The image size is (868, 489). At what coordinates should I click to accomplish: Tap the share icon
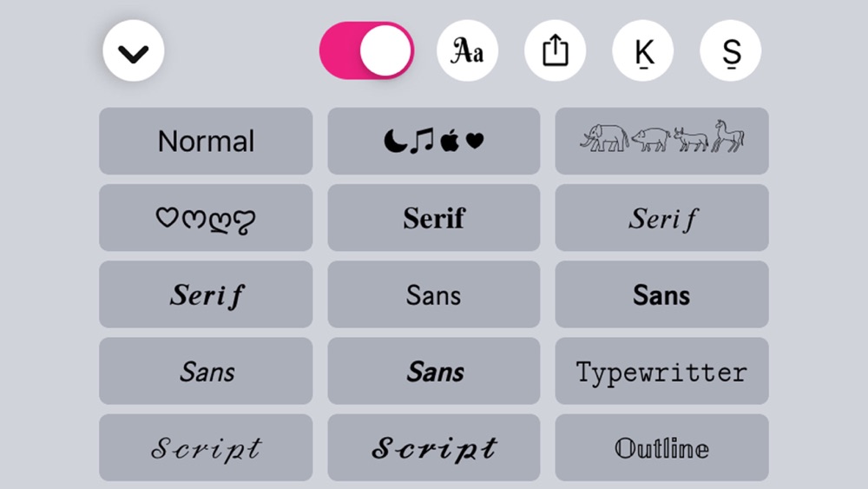(556, 51)
